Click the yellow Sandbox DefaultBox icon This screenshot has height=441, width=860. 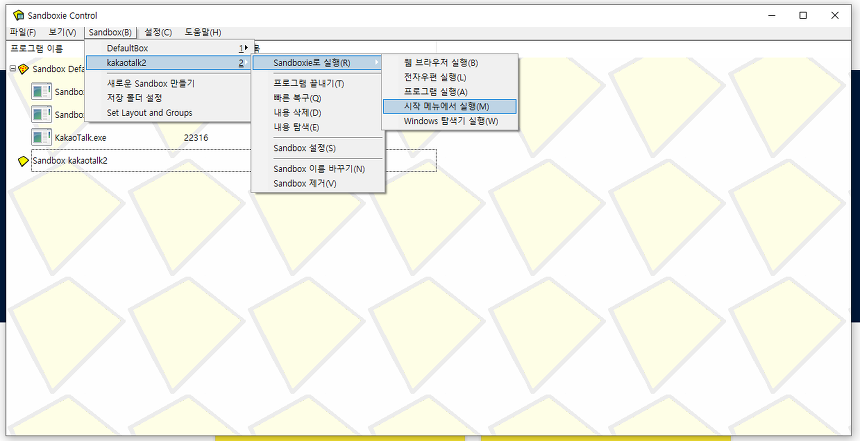(x=24, y=69)
